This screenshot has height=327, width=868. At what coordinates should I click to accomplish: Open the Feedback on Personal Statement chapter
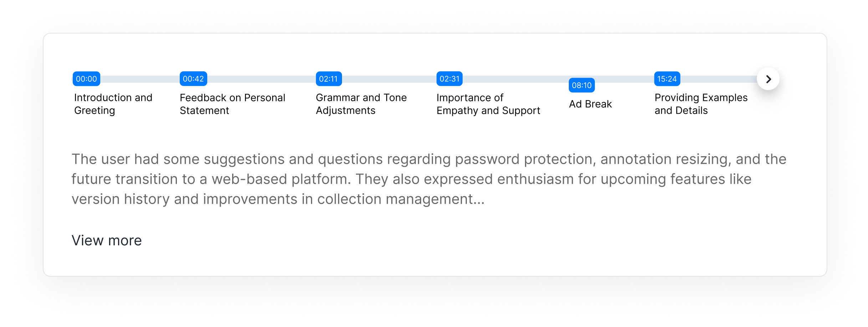(x=232, y=104)
